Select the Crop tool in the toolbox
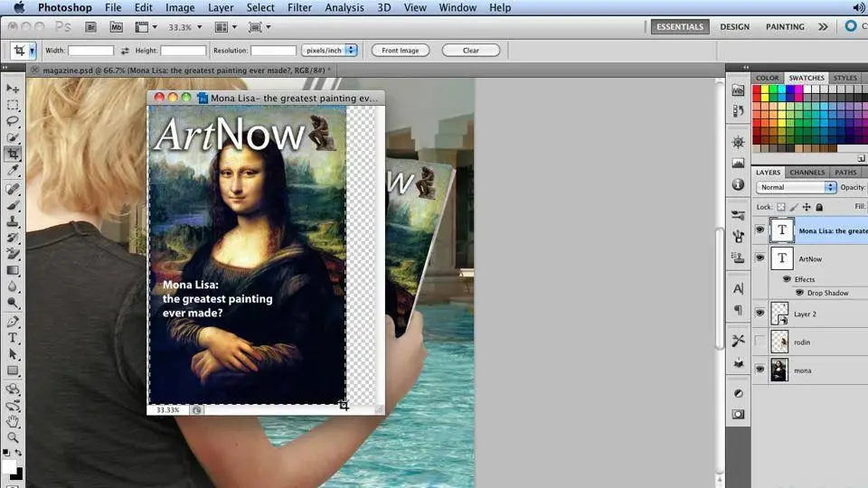 12,154
